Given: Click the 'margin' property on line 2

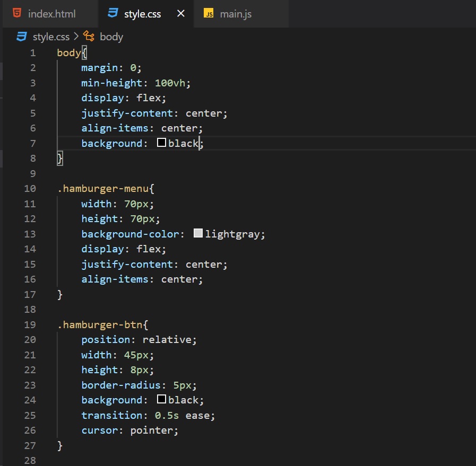Looking at the screenshot, I should pyautogui.click(x=99, y=68).
